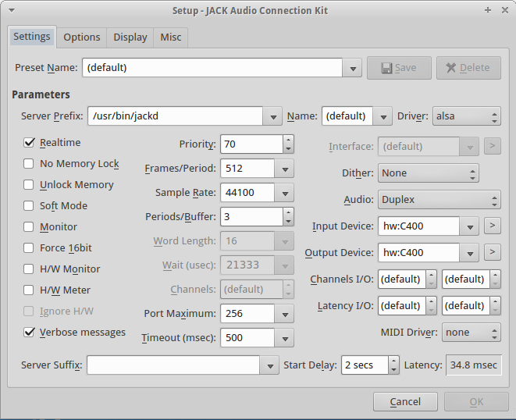Select the Settings tab
The width and height of the screenshot is (516, 420).
pyautogui.click(x=32, y=36)
